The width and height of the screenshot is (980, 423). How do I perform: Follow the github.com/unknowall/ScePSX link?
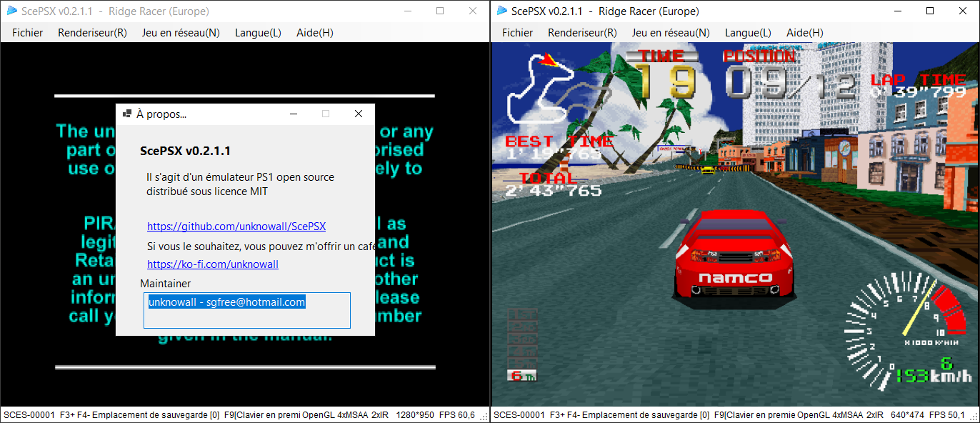236,227
